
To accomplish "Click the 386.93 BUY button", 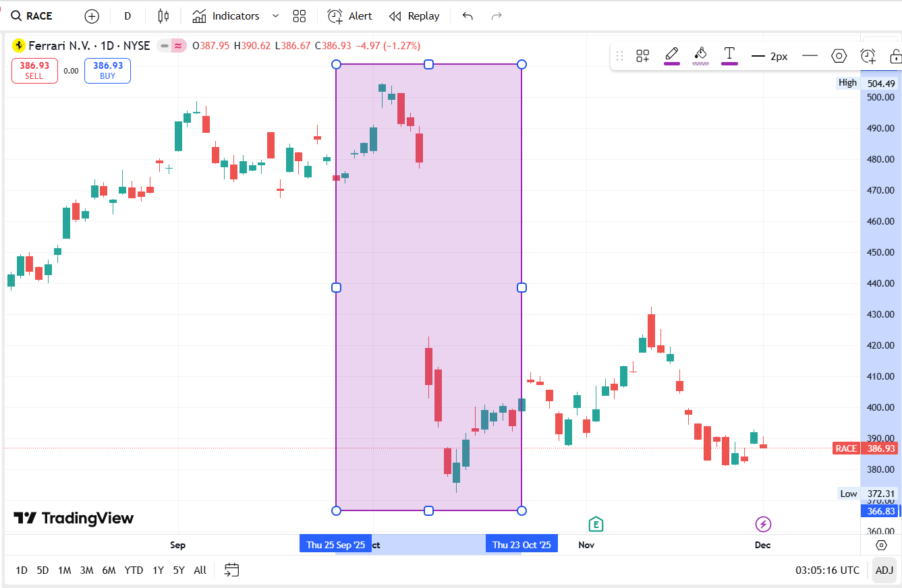I will [107, 71].
